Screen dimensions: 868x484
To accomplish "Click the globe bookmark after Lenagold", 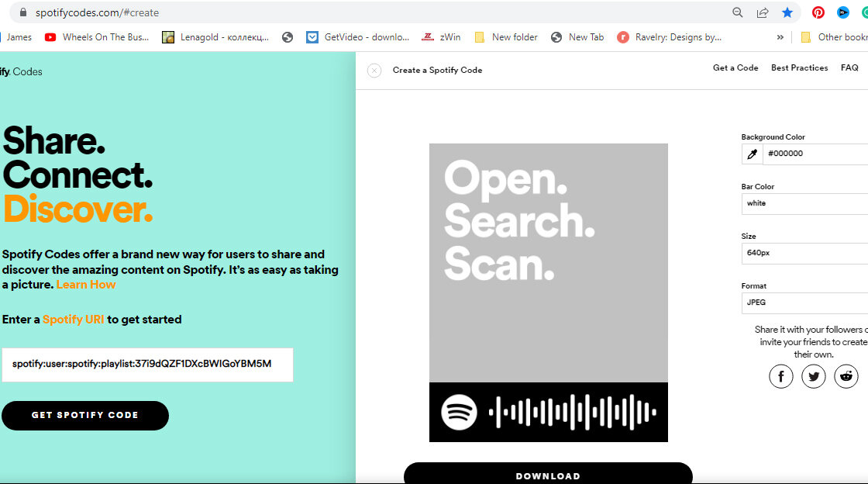I will (288, 37).
